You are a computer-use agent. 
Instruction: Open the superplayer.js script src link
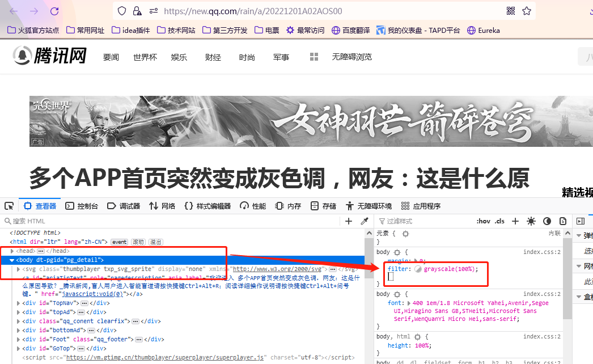[x=165, y=358]
